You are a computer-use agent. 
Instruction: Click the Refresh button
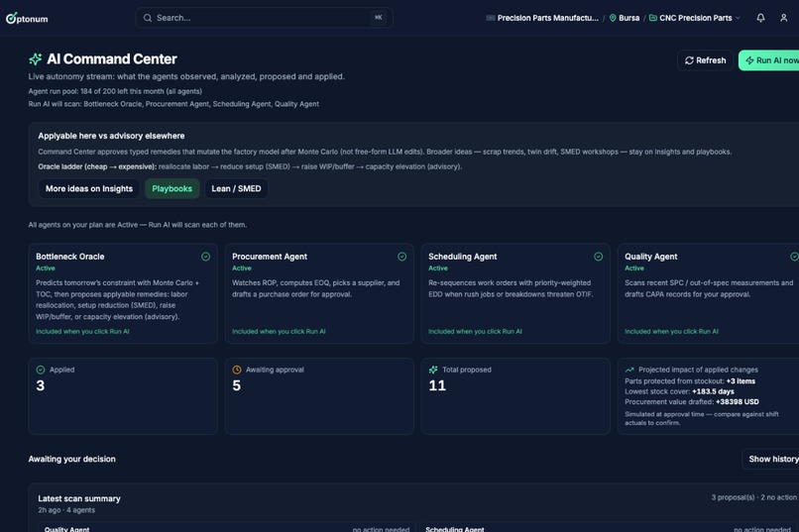(x=705, y=60)
